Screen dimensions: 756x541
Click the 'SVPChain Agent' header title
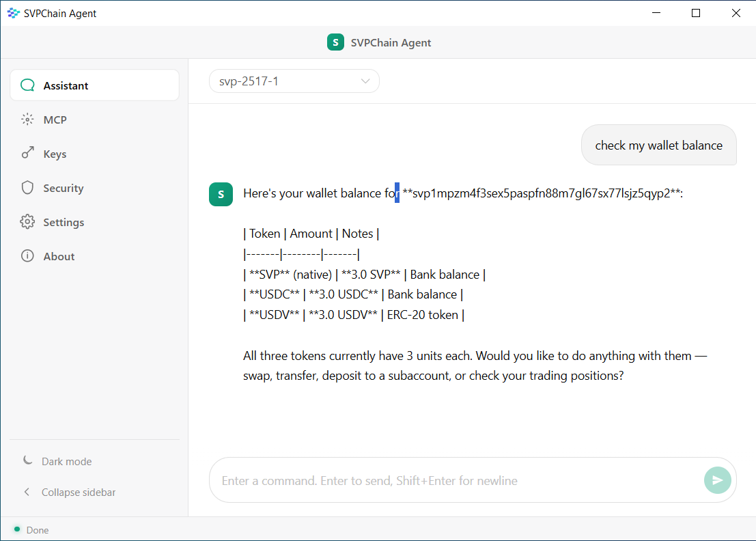point(391,43)
